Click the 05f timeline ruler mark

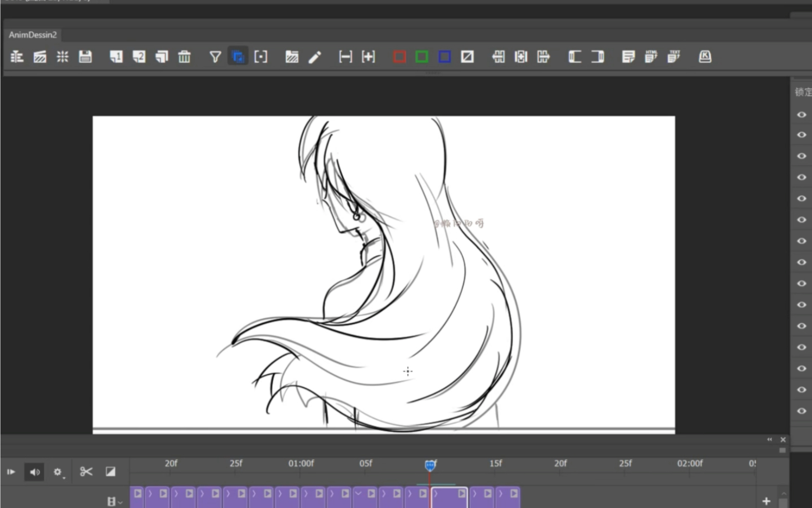[365, 463]
